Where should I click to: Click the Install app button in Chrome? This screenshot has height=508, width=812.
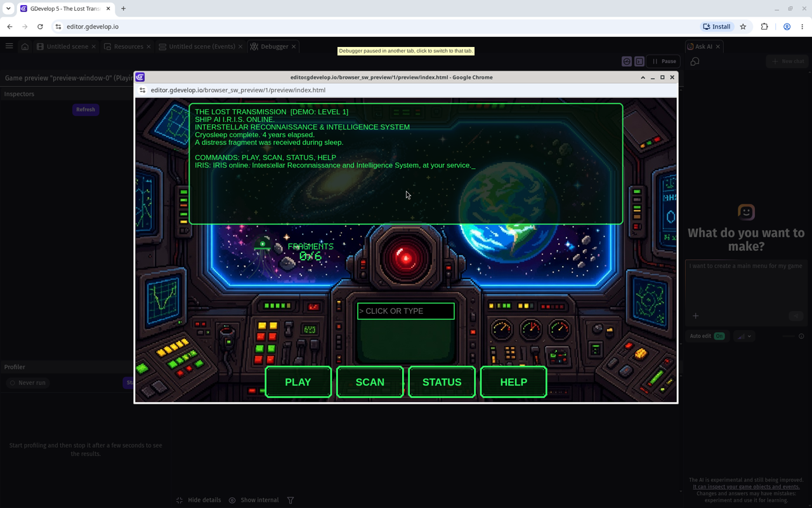717,27
